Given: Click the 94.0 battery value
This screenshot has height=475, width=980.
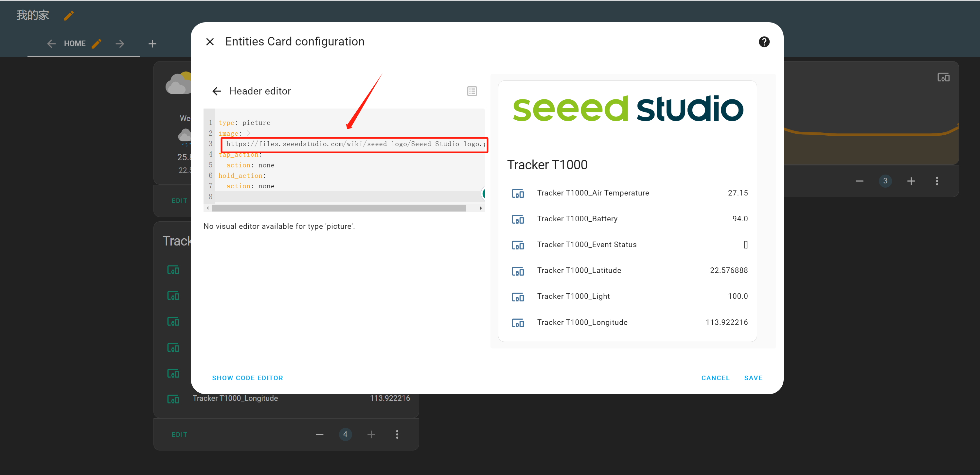Looking at the screenshot, I should [x=740, y=219].
